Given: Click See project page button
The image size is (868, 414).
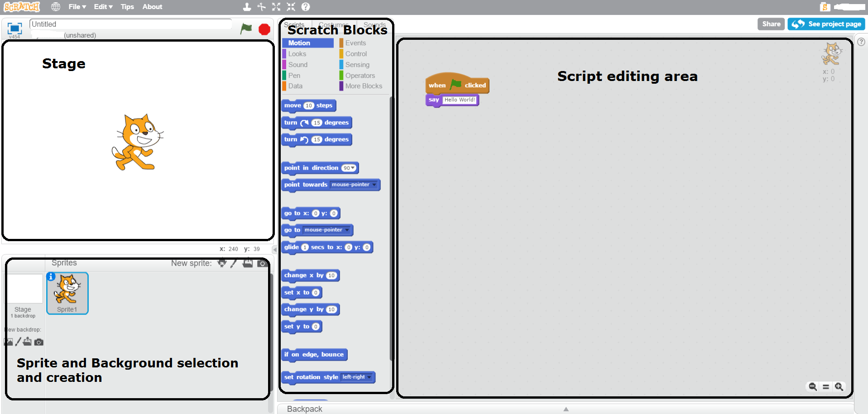Looking at the screenshot, I should (826, 24).
